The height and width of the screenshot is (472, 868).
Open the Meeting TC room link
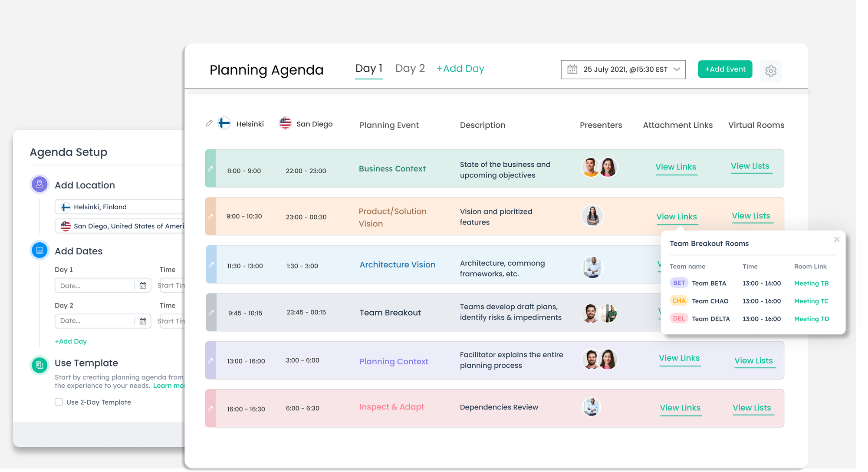click(x=811, y=301)
